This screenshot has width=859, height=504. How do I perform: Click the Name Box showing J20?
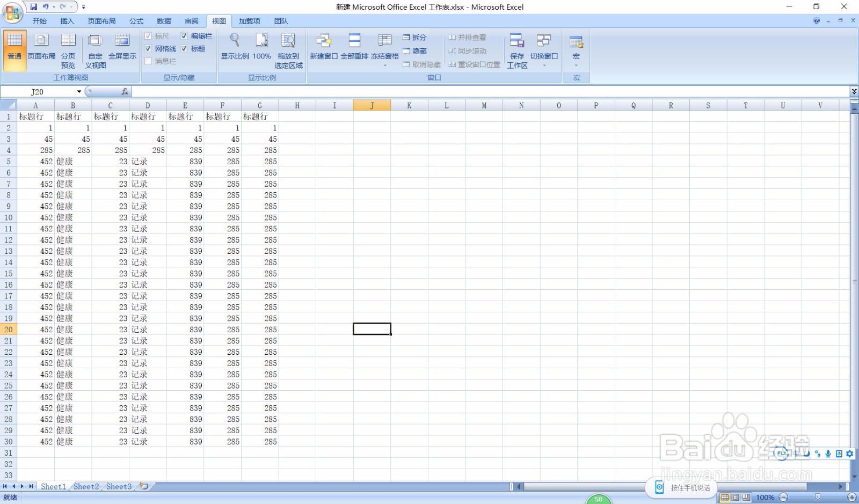38,92
